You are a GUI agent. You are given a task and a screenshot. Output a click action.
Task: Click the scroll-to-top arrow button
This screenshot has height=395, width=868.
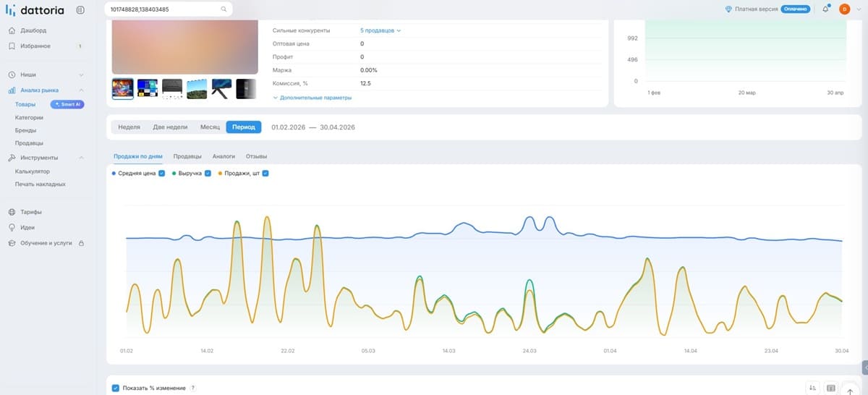850,389
